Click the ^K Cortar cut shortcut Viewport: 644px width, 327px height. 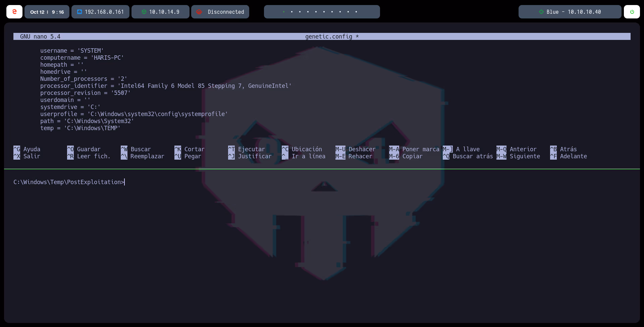190,149
